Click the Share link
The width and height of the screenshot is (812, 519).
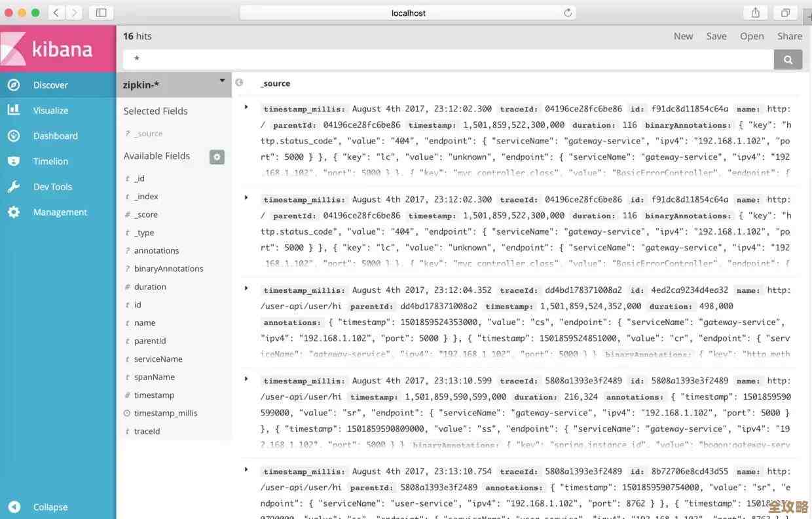click(790, 36)
